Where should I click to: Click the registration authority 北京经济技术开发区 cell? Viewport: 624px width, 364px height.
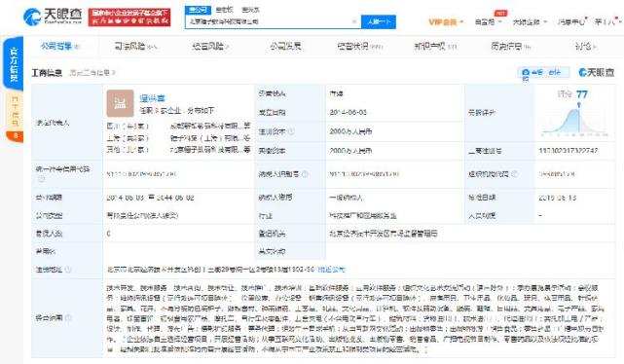point(384,234)
